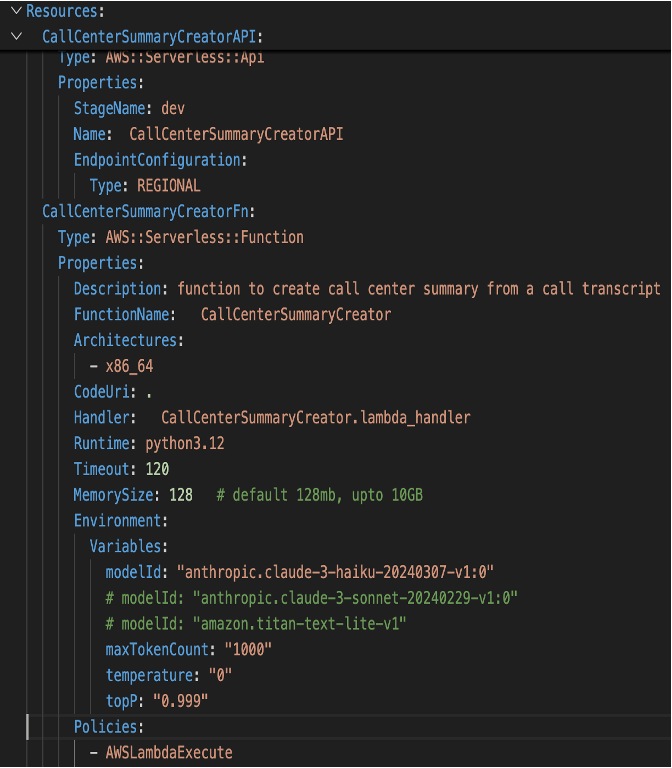Click the CallCenterSummaryCreator.lambda_handler handler value
Viewport: 672px width, 768px height.
click(x=315, y=417)
